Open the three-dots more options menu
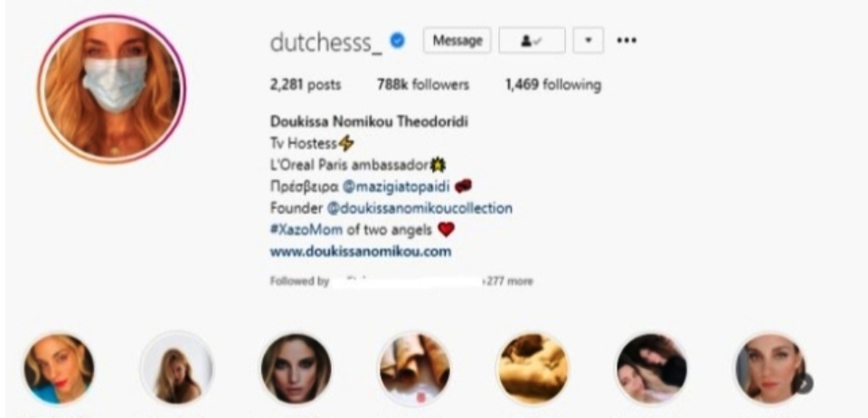The image size is (868, 418). point(627,41)
